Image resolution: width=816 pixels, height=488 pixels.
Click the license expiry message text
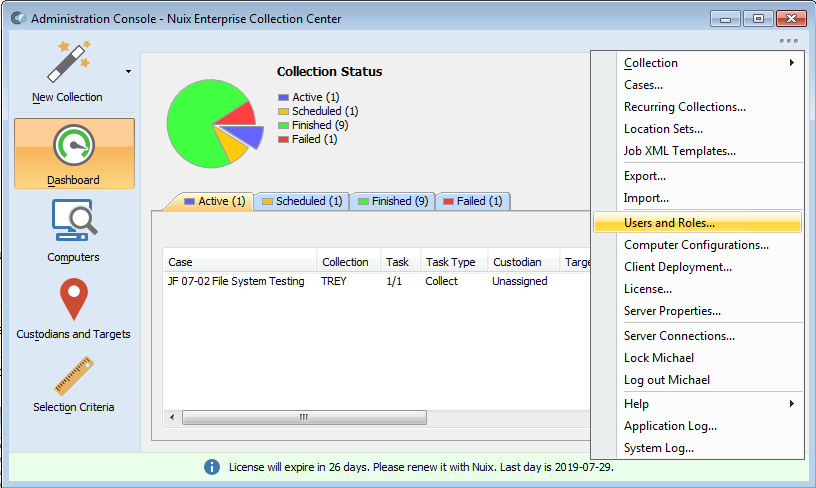421,467
